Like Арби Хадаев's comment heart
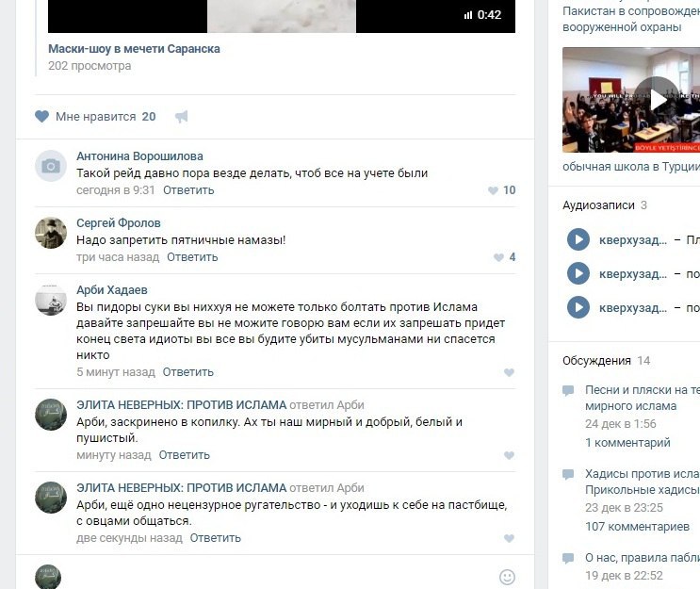700x589 pixels. (x=509, y=372)
